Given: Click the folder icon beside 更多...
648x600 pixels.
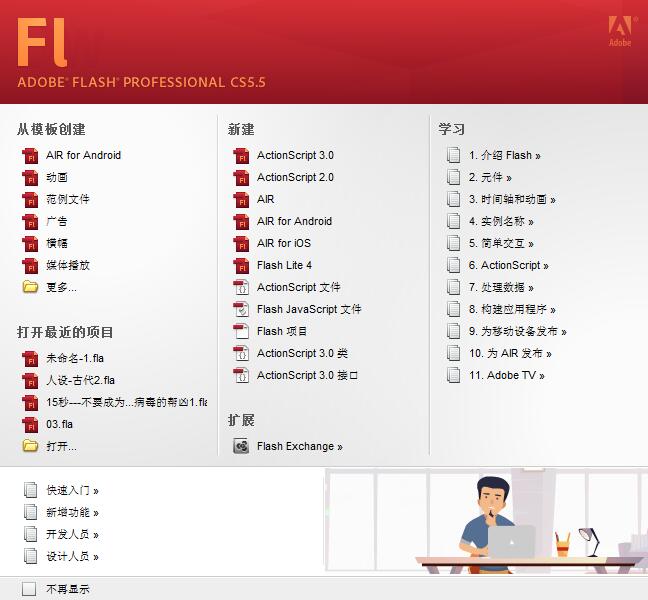Looking at the screenshot, I should (30, 287).
